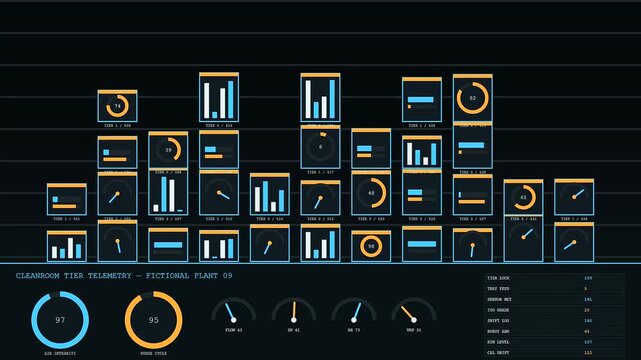Click the ISO GRADE row
641x360 pixels.
[x=554, y=310]
